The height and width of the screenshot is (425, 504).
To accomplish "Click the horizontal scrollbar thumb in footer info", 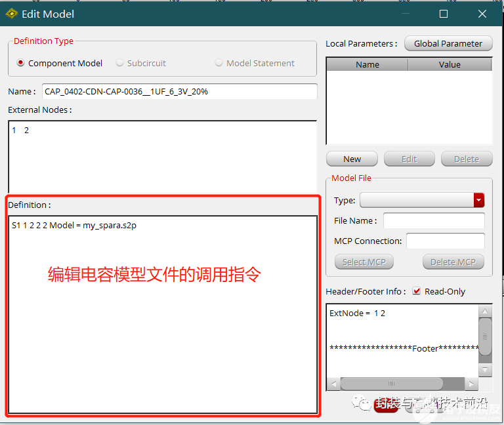I will point(392,384).
